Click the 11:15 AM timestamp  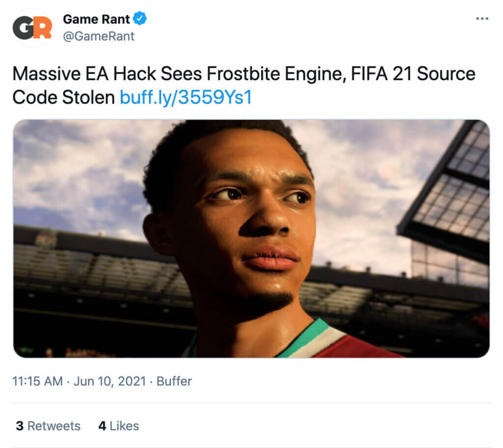coord(37,381)
